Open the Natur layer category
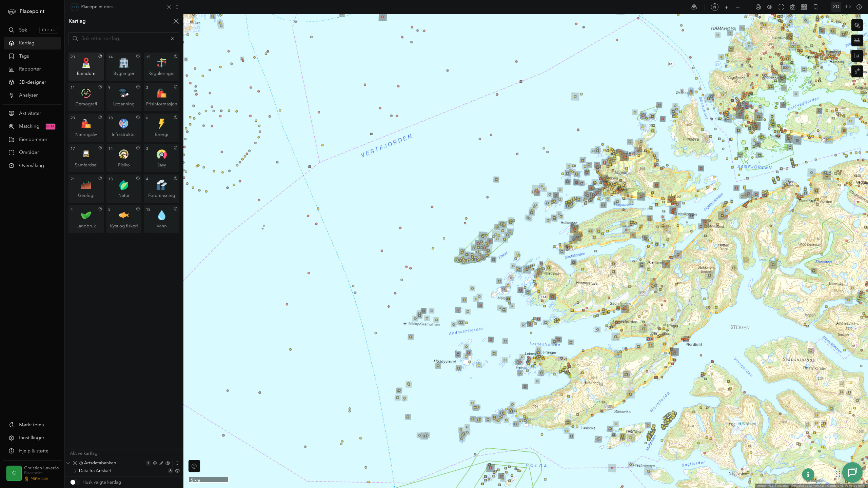This screenshot has width=868, height=488. click(124, 188)
